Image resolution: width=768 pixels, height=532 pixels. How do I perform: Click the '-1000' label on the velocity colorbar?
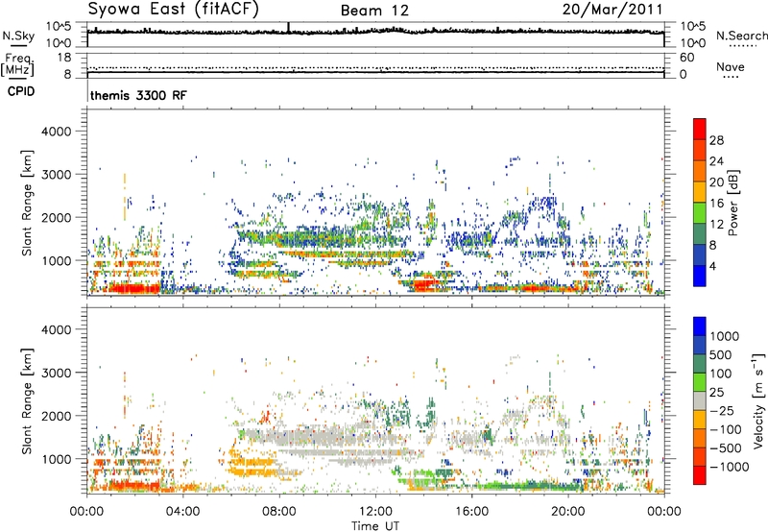click(x=730, y=467)
